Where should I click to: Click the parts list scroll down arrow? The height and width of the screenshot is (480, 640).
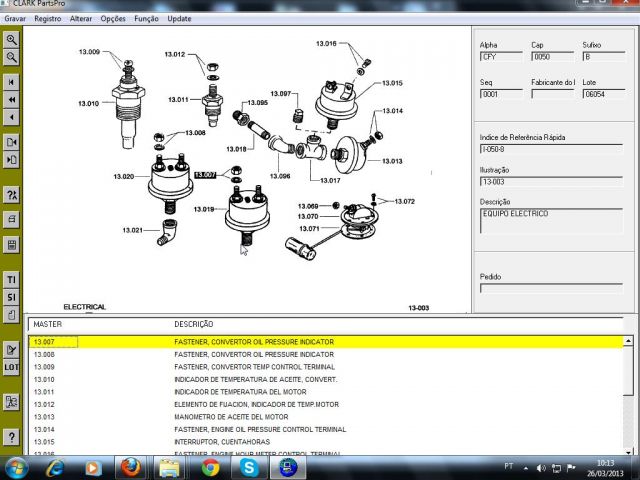628,451
